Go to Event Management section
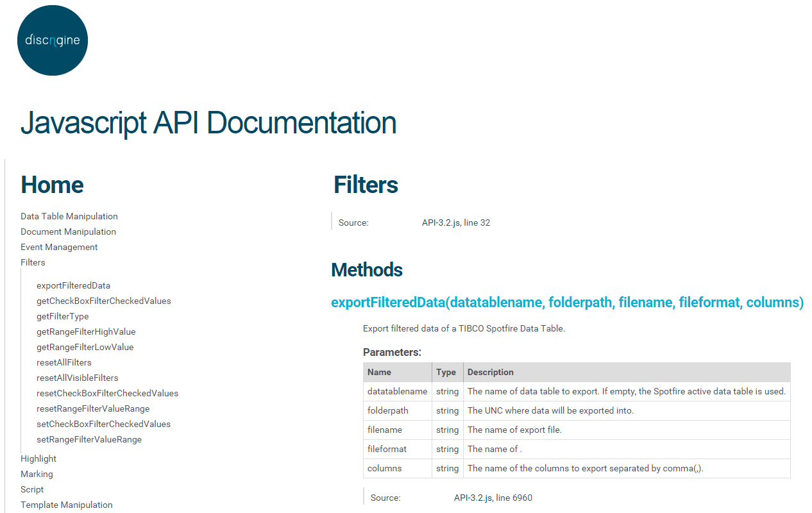The width and height of the screenshot is (812, 513). [59, 247]
